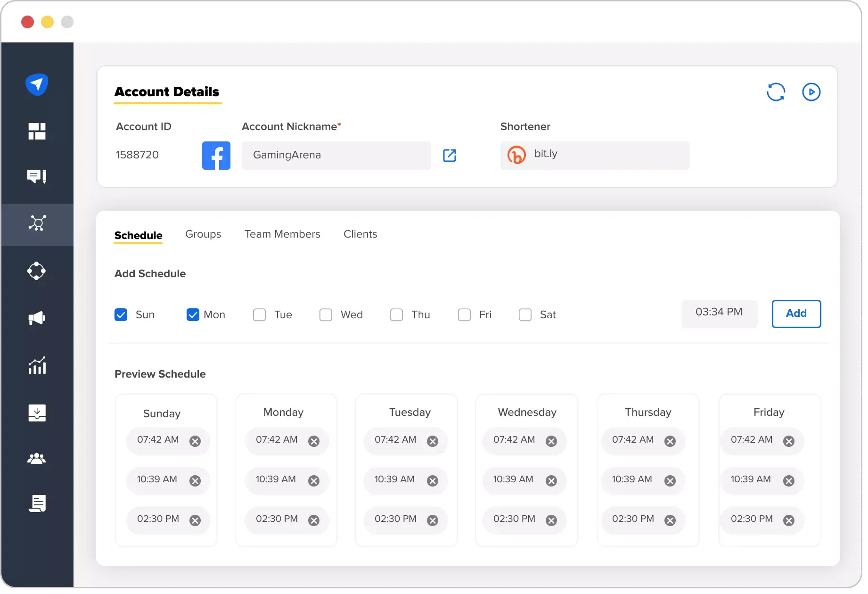868x594 pixels.
Task: Click the refresh sync icon in Account Details
Action: (776, 92)
